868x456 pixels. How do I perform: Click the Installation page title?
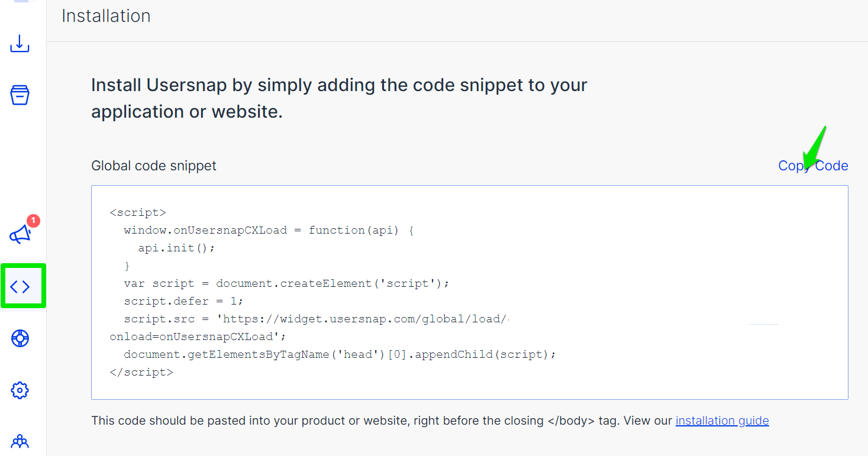point(106,16)
